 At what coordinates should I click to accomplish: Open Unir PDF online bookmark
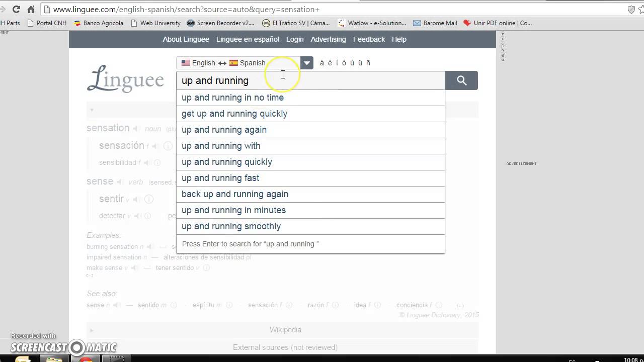click(498, 23)
